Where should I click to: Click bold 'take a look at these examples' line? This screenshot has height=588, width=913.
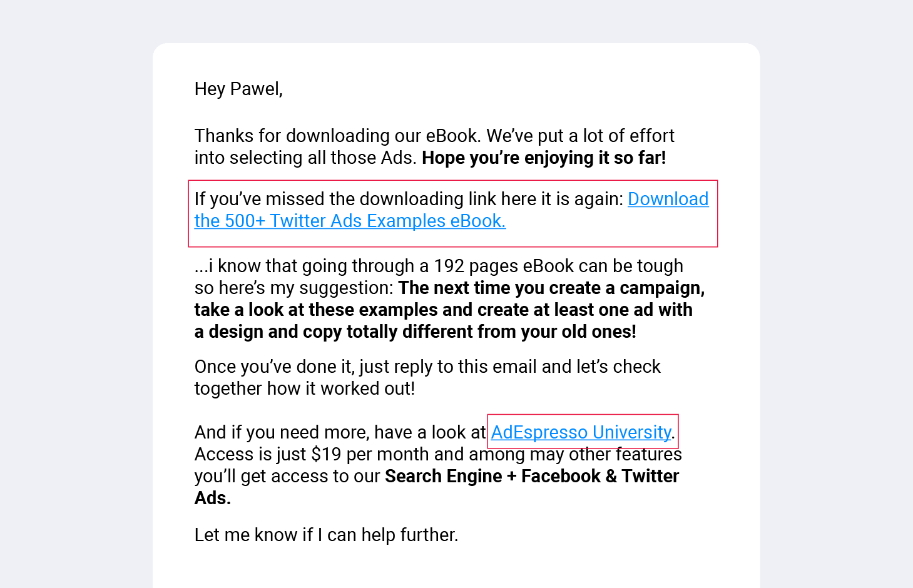tap(443, 310)
